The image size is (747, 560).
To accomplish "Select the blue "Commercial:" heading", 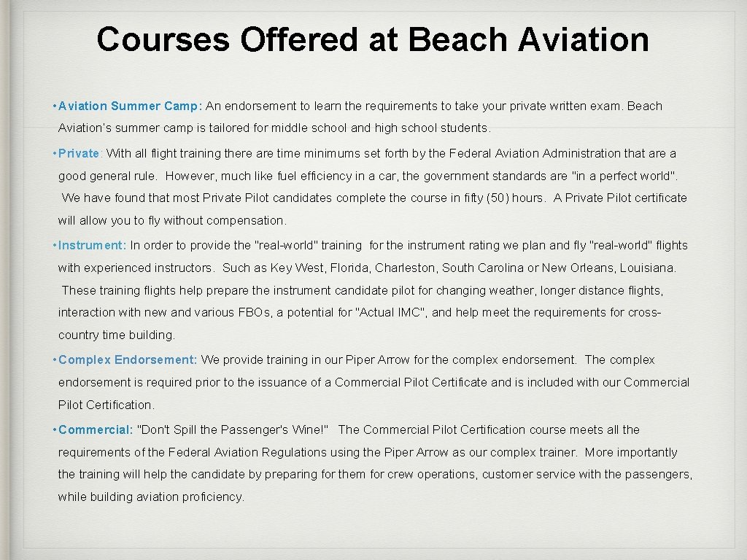I will tap(95, 430).
